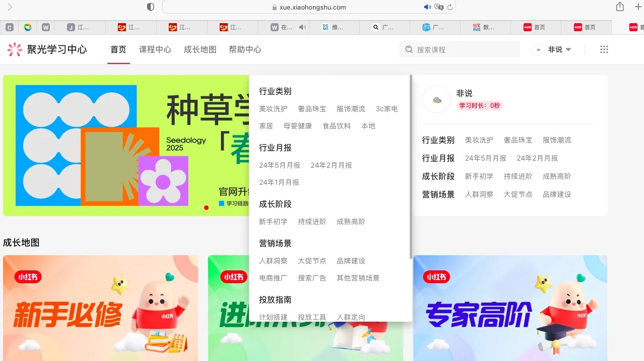This screenshot has height=361, width=644.
Task: Choose 品牌建设 in the dropdown menu
Action: (351, 261)
